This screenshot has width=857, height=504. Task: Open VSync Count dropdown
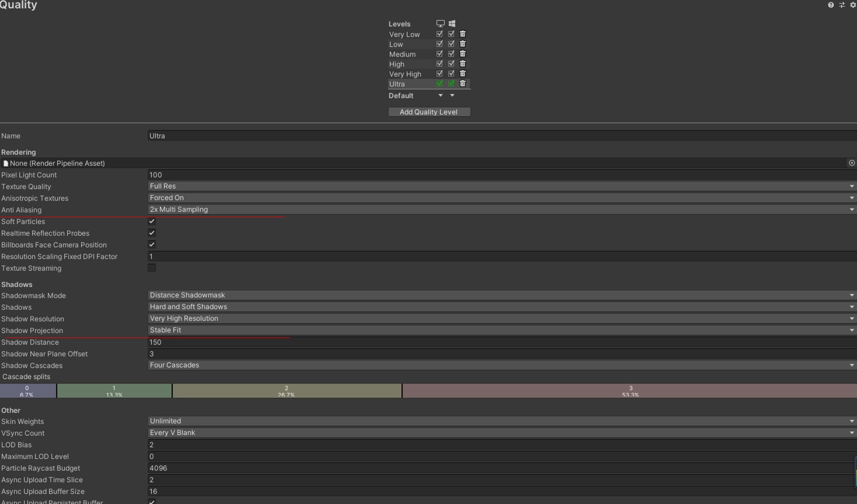pyautogui.click(x=502, y=433)
